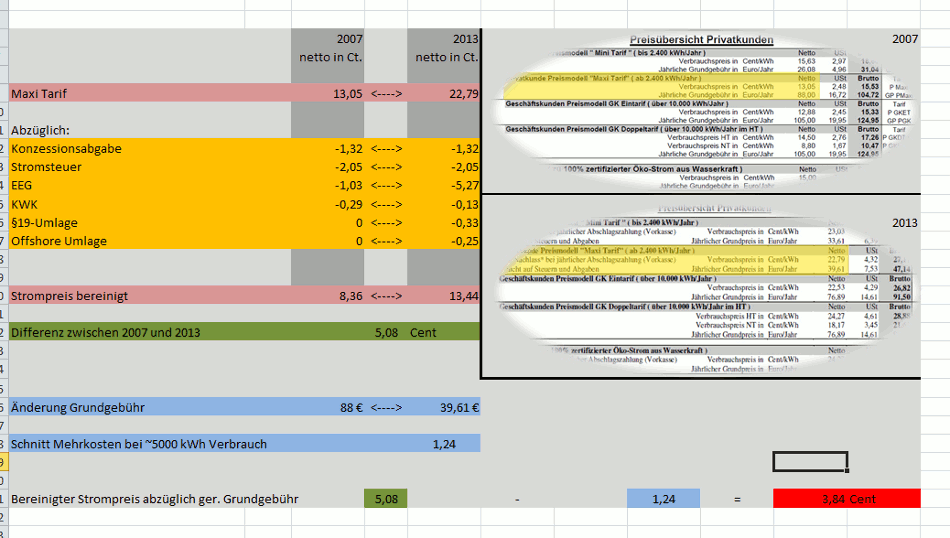This screenshot has height=538, width=950.
Task: Select the 2007 Preisübersicht Privatkunden image
Action: coord(700,110)
